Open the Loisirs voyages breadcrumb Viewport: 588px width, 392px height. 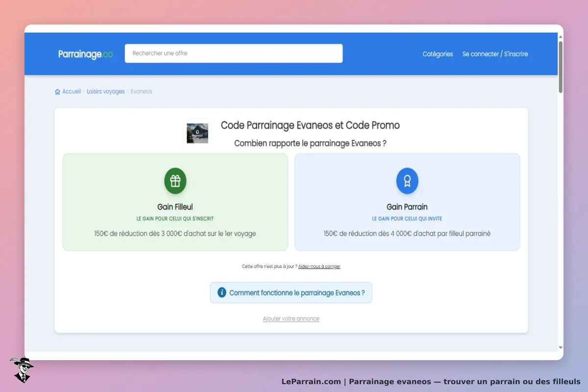click(106, 92)
